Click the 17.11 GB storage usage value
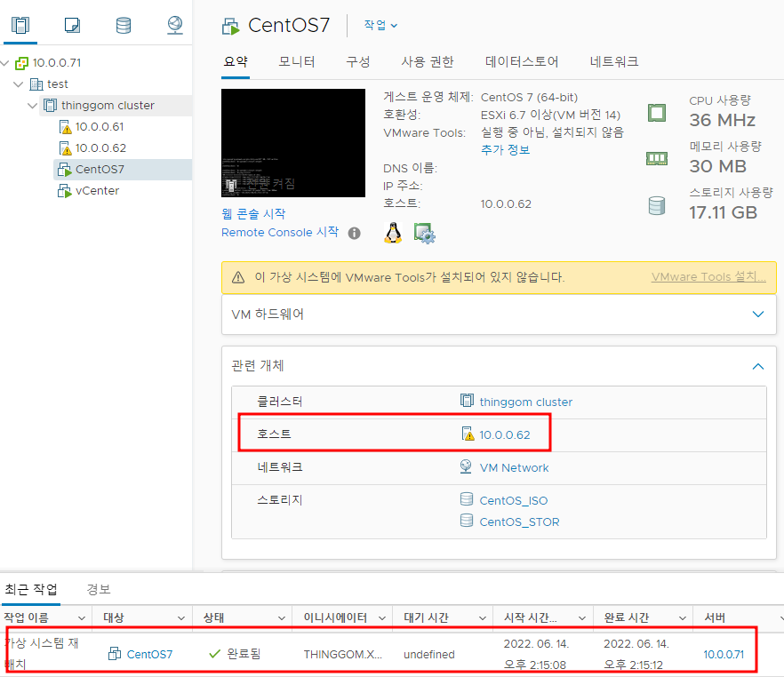Image resolution: width=784 pixels, height=677 pixels. (724, 213)
